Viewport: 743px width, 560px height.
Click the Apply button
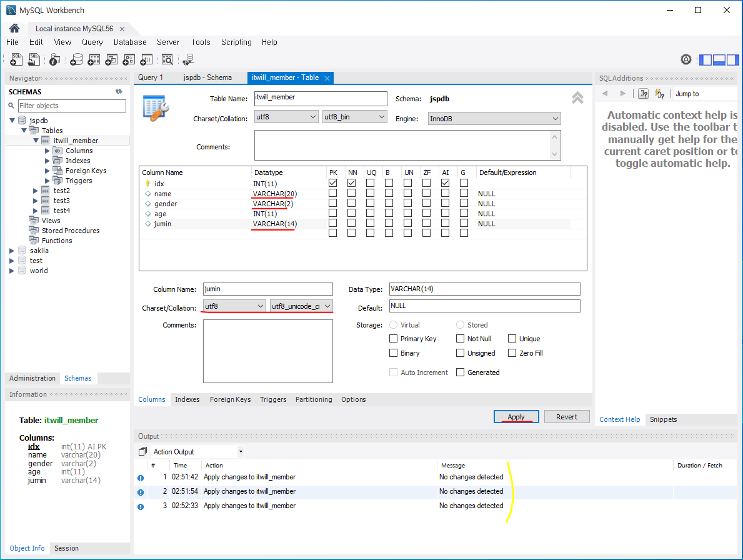point(516,416)
